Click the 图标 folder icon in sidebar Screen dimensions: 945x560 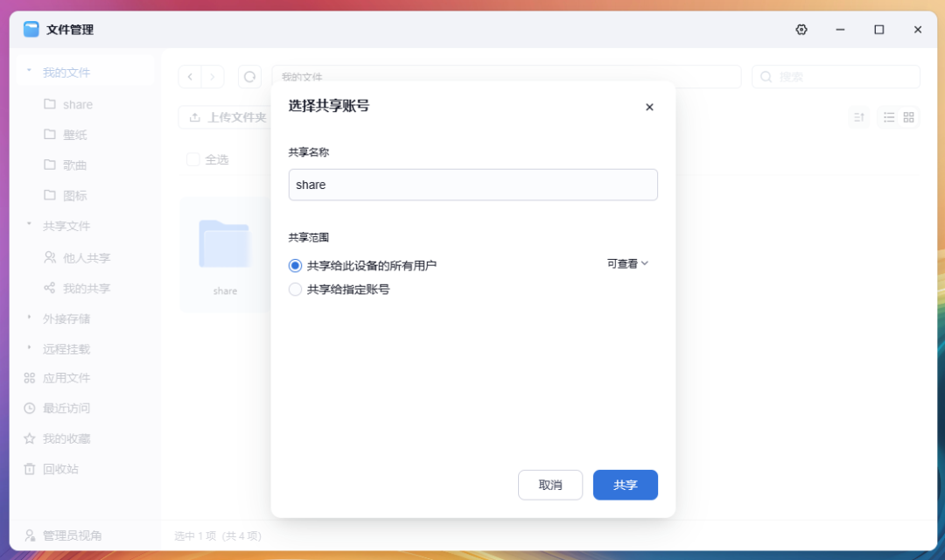tap(49, 195)
